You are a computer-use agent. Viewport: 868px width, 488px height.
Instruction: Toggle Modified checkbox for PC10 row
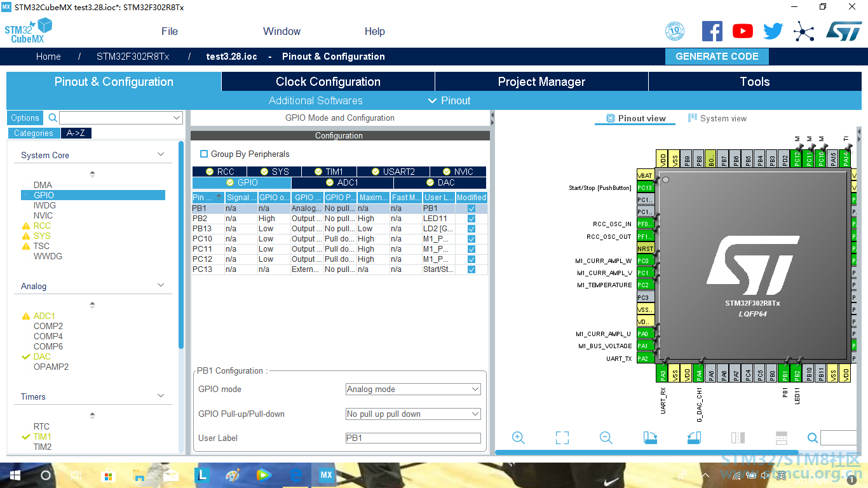click(471, 239)
